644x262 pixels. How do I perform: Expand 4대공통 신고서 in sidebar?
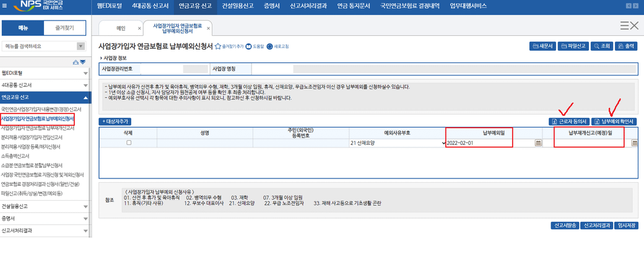[x=85, y=85]
